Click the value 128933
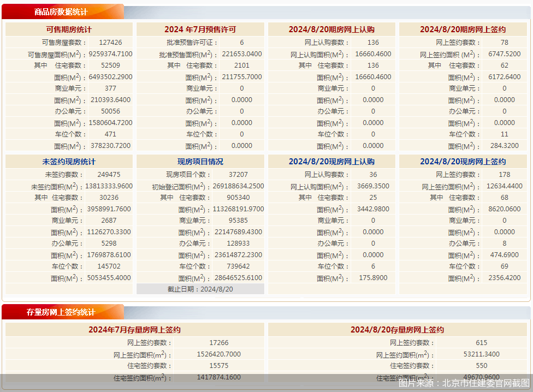The width and height of the screenshot is (533, 392). pos(238,243)
